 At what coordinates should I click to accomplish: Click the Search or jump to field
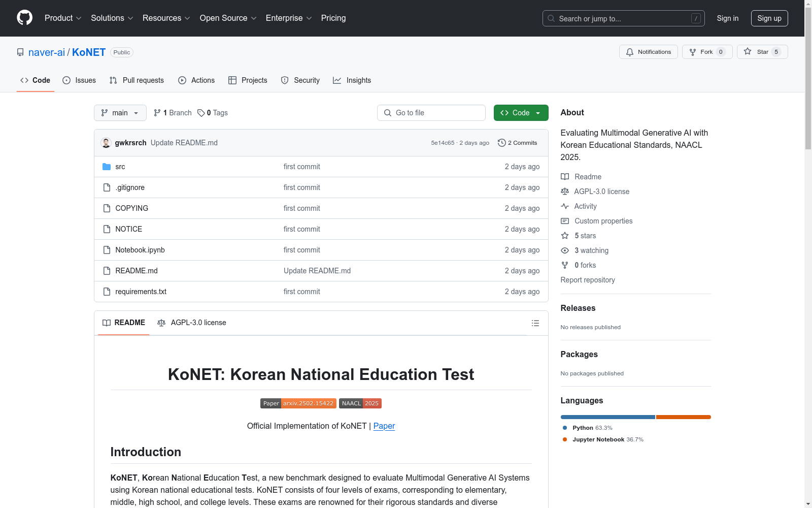[624, 18]
